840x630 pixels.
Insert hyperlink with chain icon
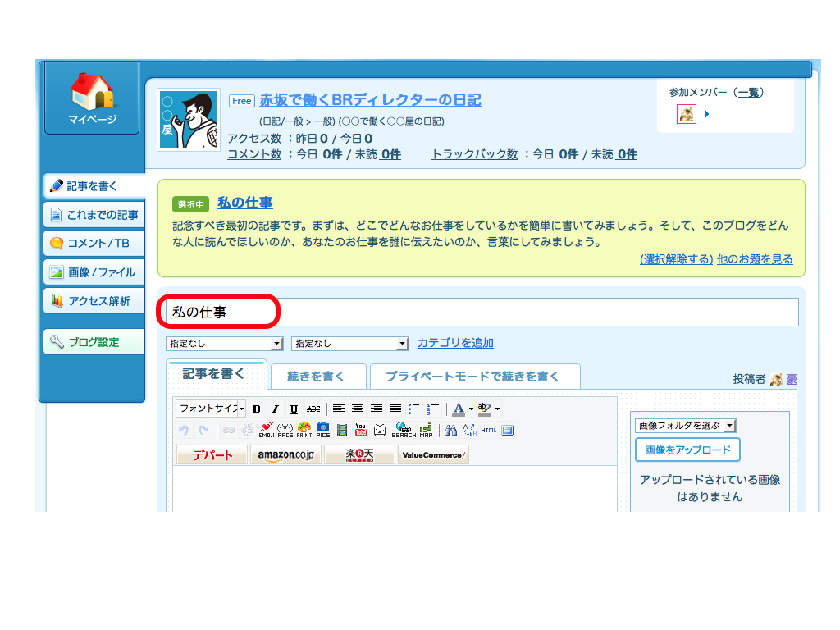[x=229, y=430]
